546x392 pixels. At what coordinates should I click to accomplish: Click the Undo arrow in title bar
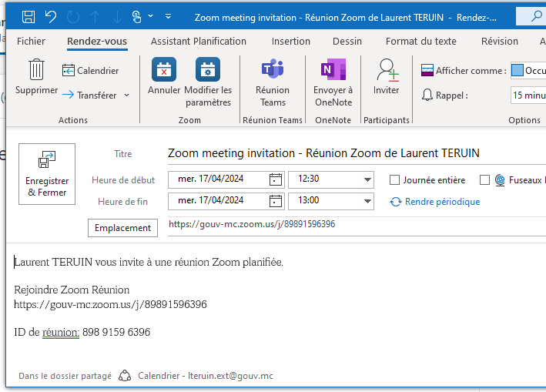[51, 16]
